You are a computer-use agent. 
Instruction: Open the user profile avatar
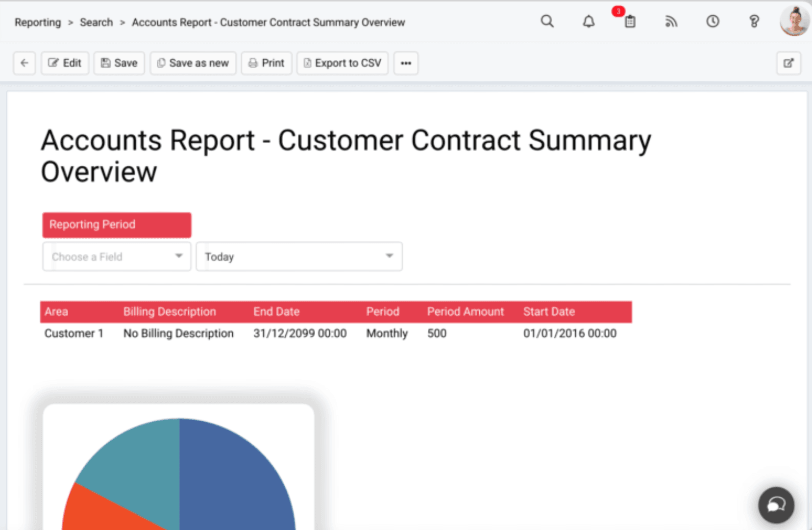pyautogui.click(x=794, y=21)
